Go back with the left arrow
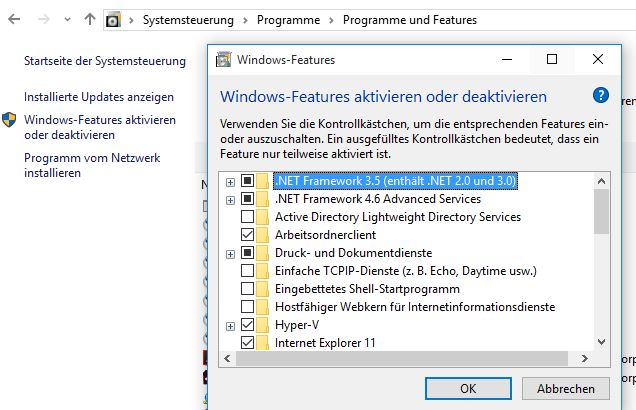Viewport: 636px width, 410px height. [x=14, y=19]
